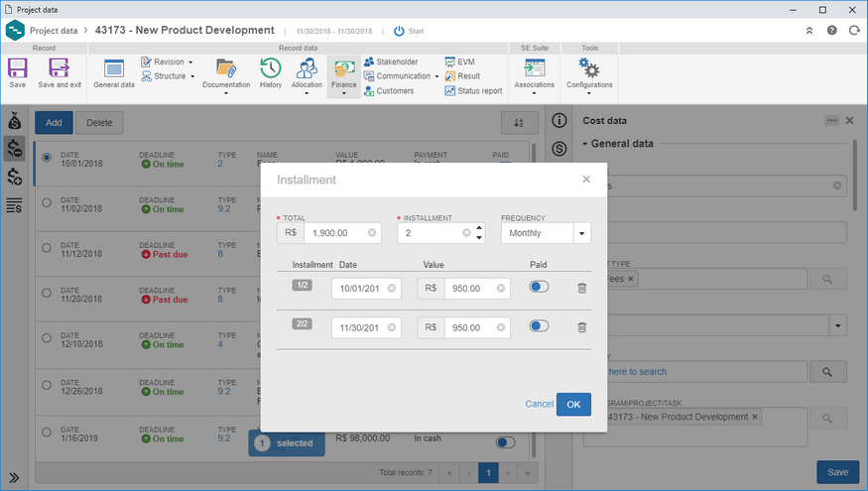Select radio for the 12/26/2018 record

(47, 385)
